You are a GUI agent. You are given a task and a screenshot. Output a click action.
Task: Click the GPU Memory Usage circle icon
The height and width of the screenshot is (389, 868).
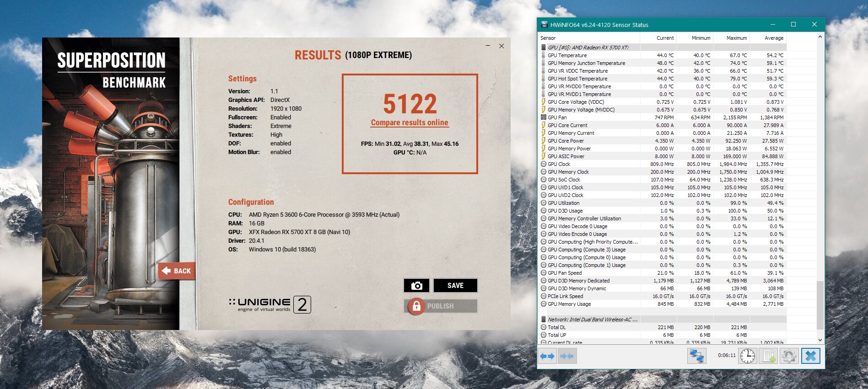tap(544, 304)
